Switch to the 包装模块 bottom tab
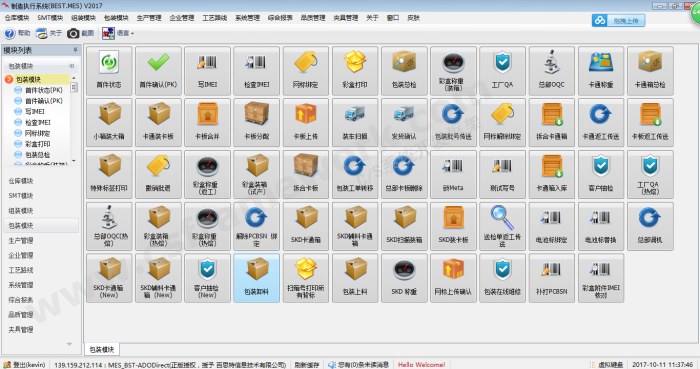 [102, 349]
